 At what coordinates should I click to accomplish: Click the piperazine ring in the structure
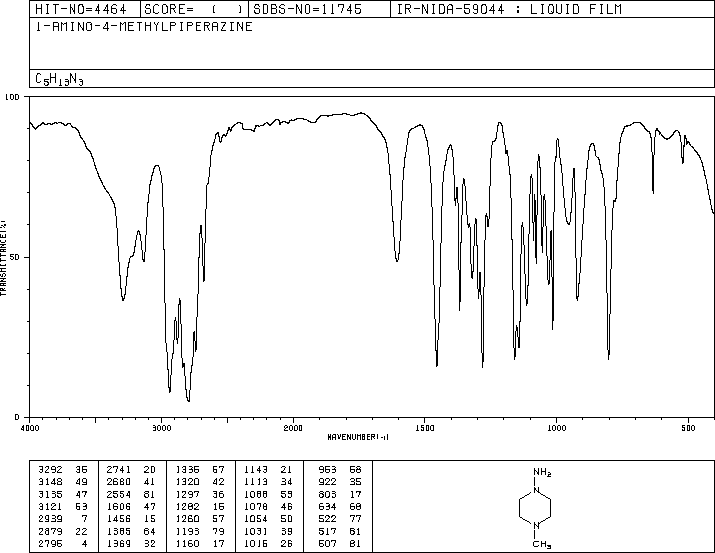click(x=535, y=508)
